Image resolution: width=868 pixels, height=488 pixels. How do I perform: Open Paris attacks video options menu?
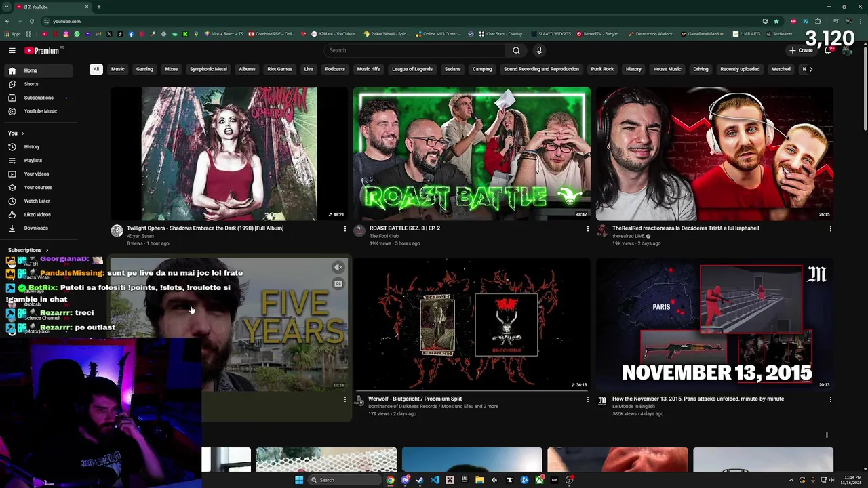coord(830,399)
